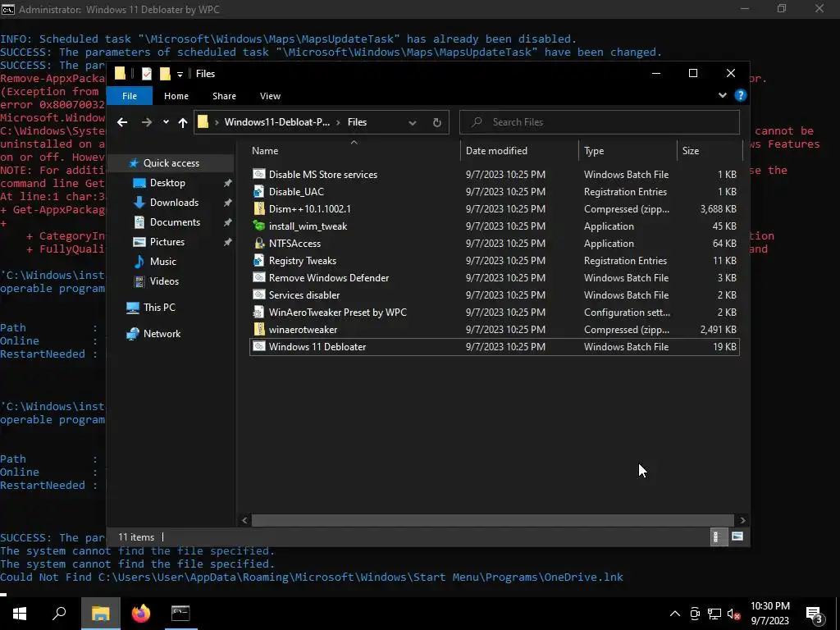Open Pictures in the navigation pane
The height and width of the screenshot is (630, 840).
pos(167,242)
